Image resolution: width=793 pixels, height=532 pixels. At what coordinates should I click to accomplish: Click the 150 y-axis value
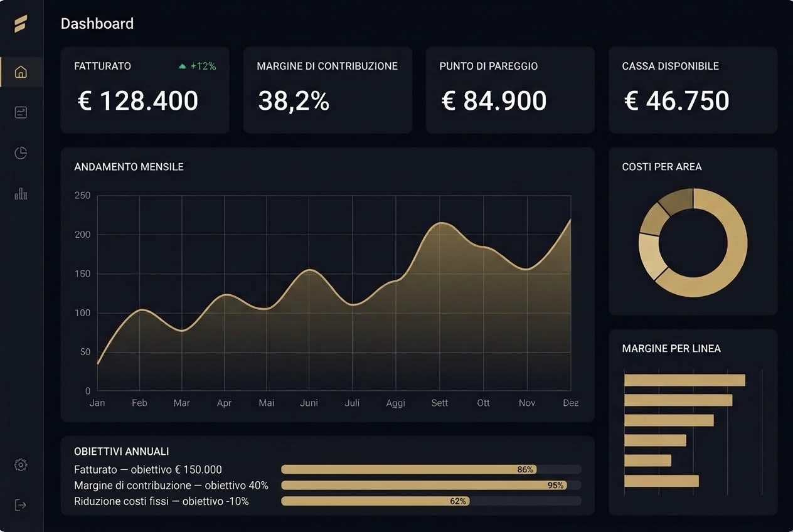(x=83, y=274)
